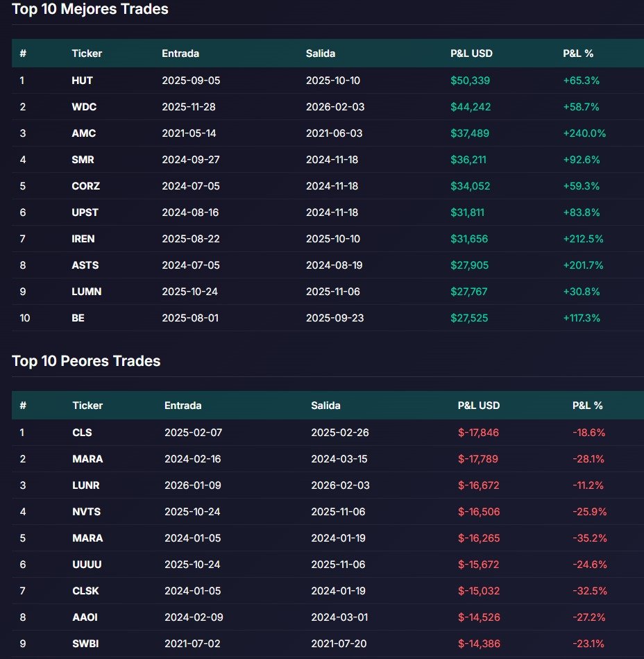Select the AAOI ticker cell
The image size is (644, 659).
click(85, 617)
